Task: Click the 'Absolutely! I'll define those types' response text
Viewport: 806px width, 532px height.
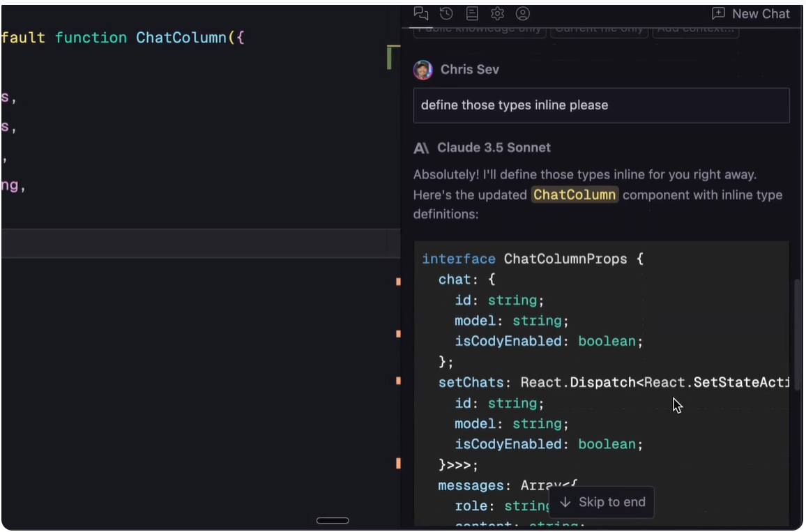Action: 585,175
